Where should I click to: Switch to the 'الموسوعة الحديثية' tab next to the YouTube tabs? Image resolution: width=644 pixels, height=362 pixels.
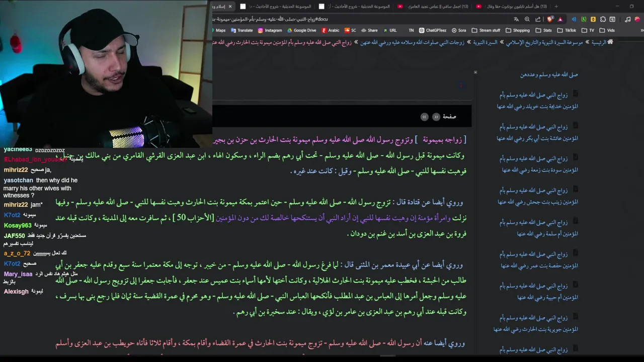coord(355,7)
